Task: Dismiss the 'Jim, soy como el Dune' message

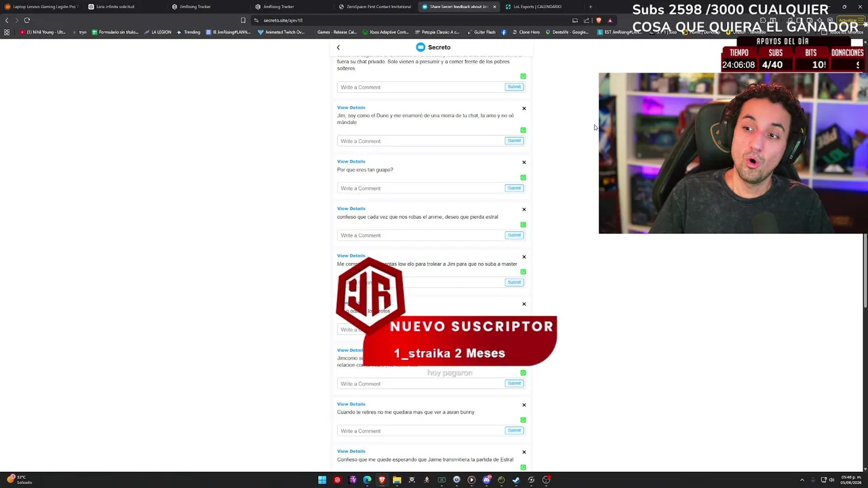Action: (524, 108)
